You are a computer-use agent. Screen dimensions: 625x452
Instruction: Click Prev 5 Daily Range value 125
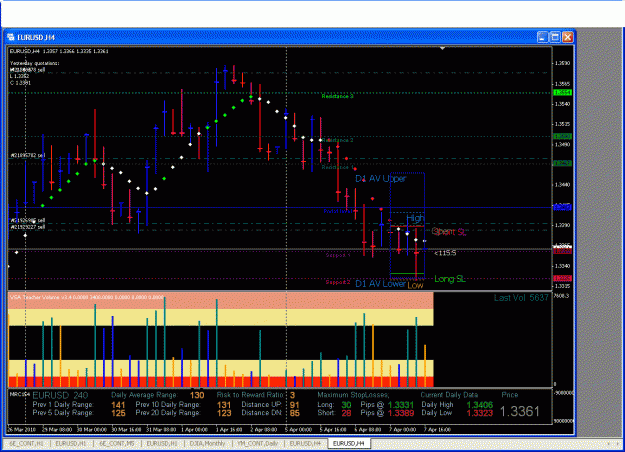click(x=118, y=413)
